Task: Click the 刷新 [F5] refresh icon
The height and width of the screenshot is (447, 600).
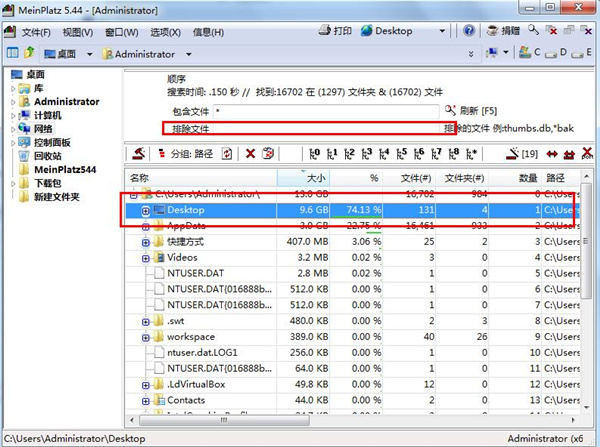Action: click(x=451, y=110)
